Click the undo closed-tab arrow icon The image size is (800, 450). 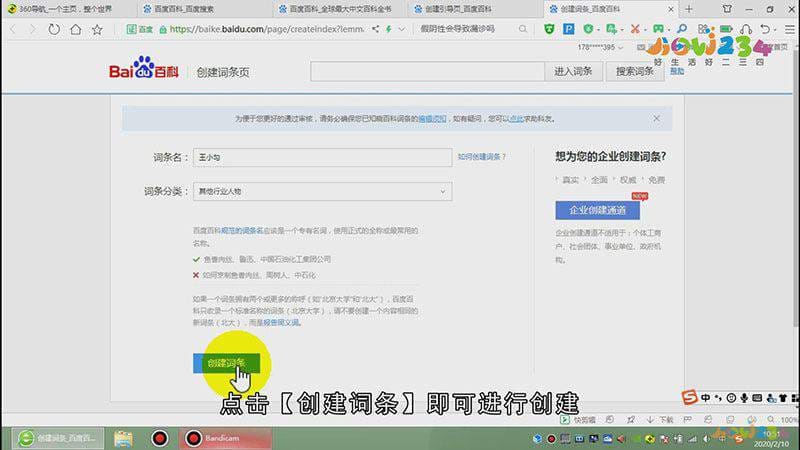pyautogui.click(x=765, y=29)
